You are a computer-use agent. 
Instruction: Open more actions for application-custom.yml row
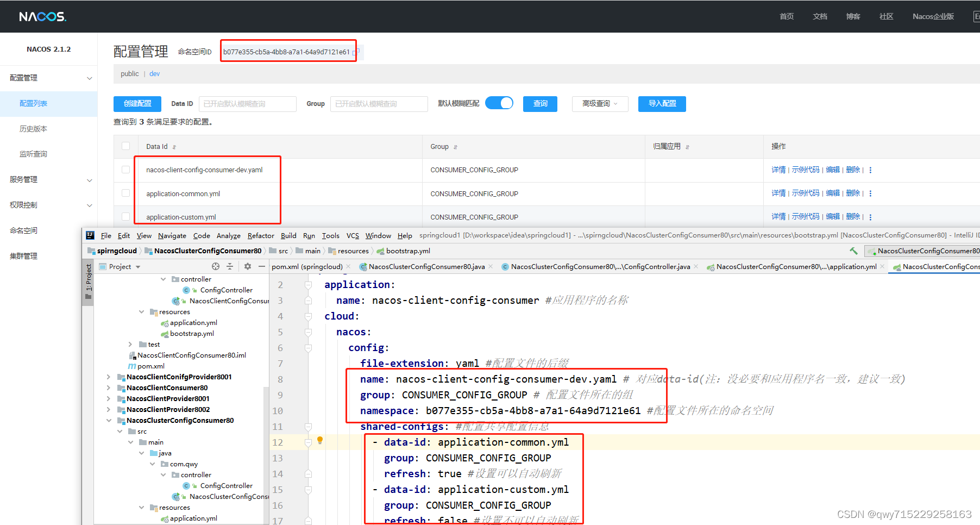(x=870, y=217)
